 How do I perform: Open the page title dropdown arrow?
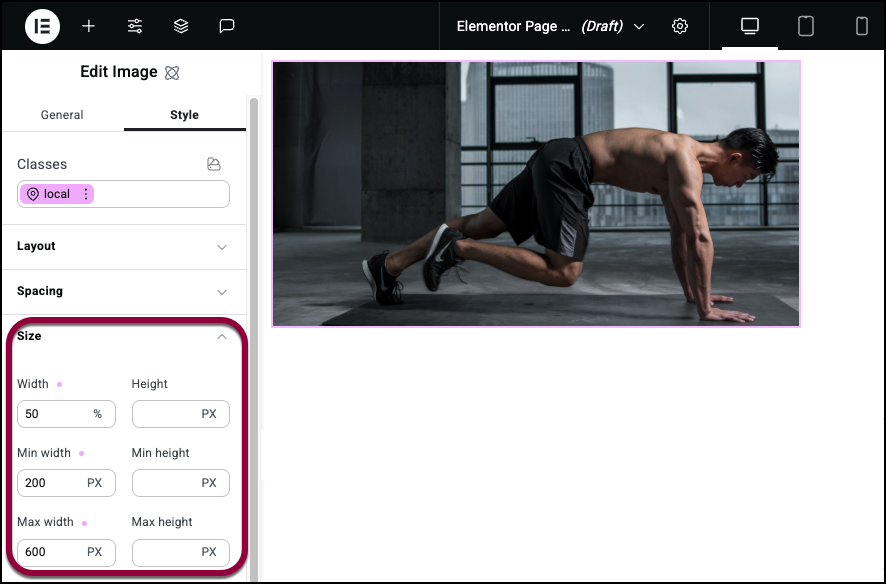coord(639,27)
